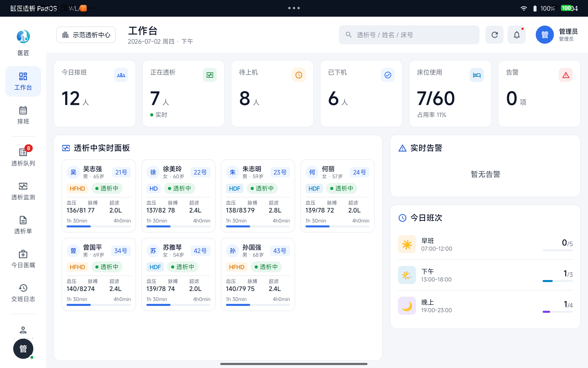
Task: Open the 已下机 6 人 card
Action: pyautogui.click(x=361, y=93)
